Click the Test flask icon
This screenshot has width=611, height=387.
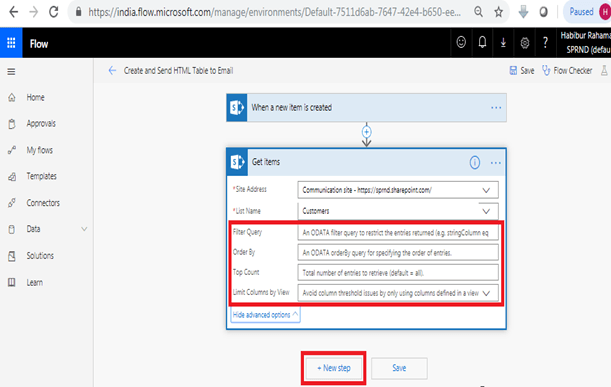604,71
